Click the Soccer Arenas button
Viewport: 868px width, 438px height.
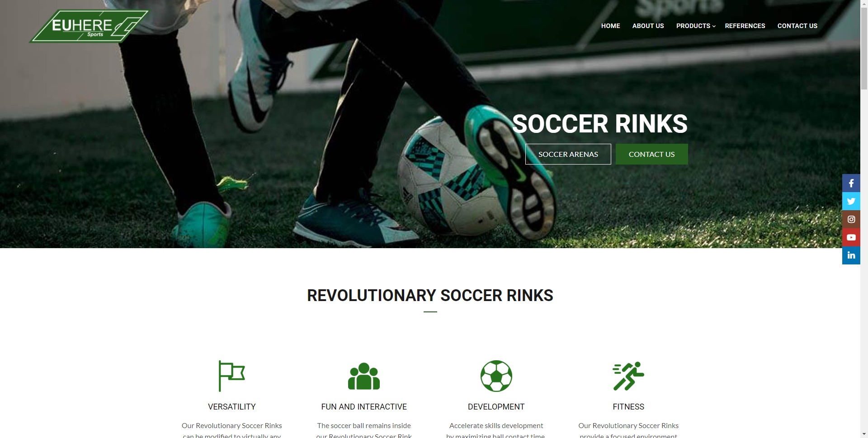pos(568,154)
